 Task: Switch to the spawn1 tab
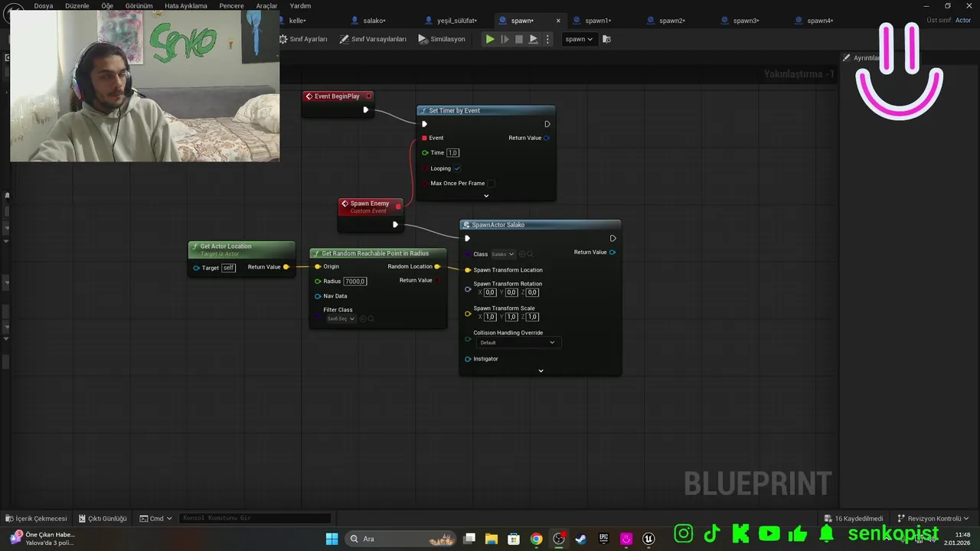pos(598,21)
